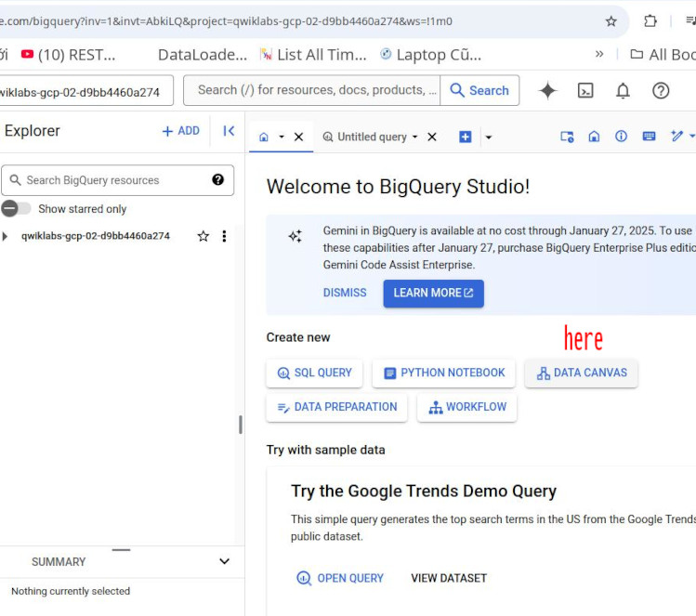Open the Untitled query tab dropdown arrow
The image size is (696, 616).
click(x=415, y=137)
